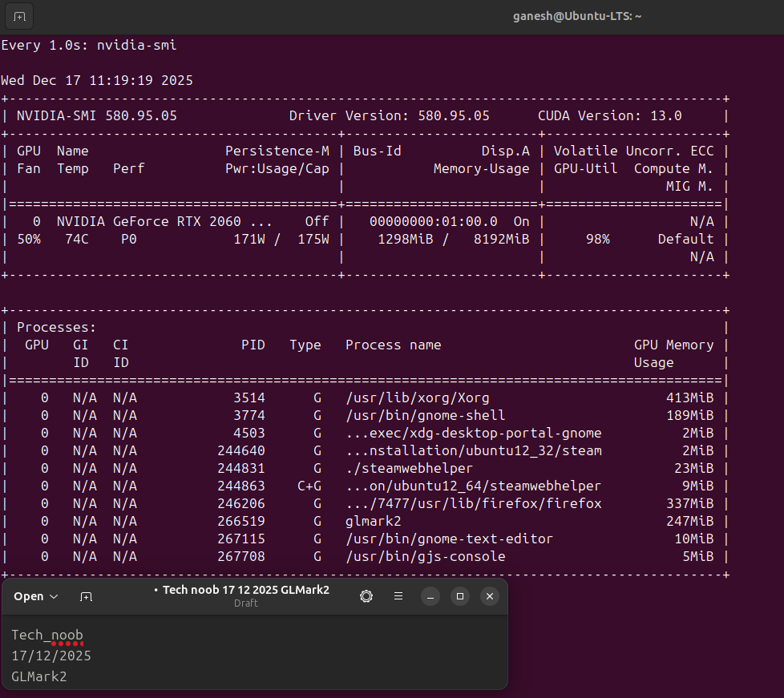This screenshot has height=698, width=784.
Task: Create a new document tab in Text Editor
Action: [x=86, y=596]
